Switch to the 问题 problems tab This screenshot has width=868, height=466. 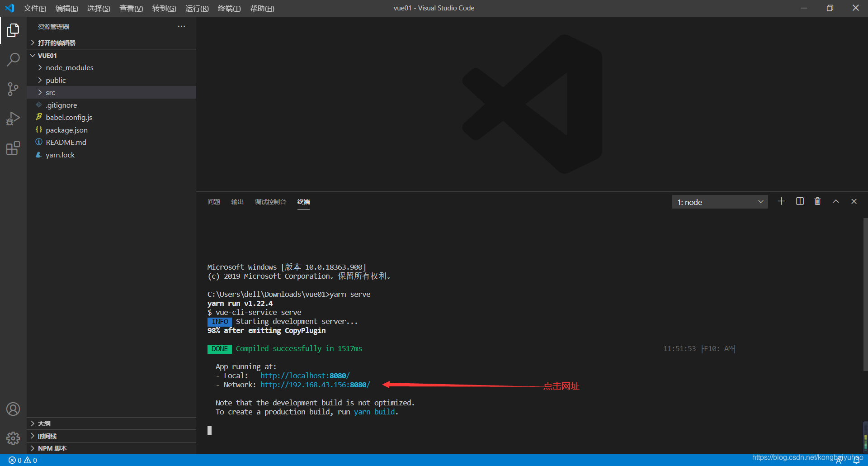tap(214, 202)
